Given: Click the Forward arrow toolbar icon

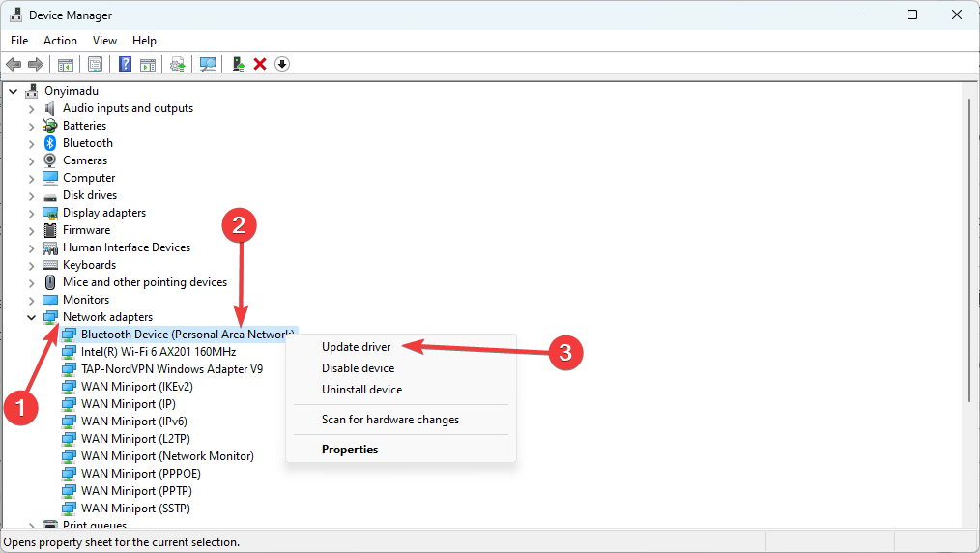Looking at the screenshot, I should [x=36, y=64].
